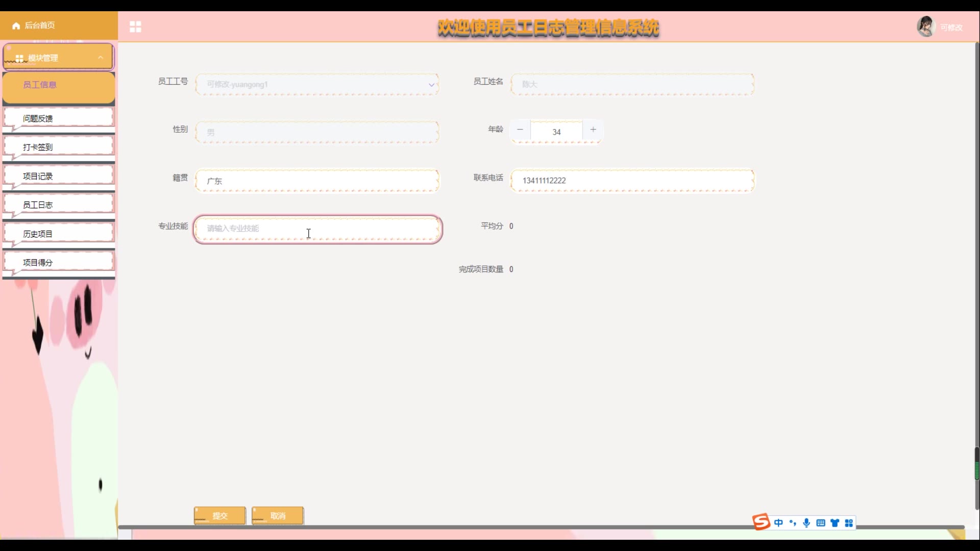This screenshot has width=980, height=551.
Task: Collapse the 模块管理 sidebar menu
Action: click(101, 58)
